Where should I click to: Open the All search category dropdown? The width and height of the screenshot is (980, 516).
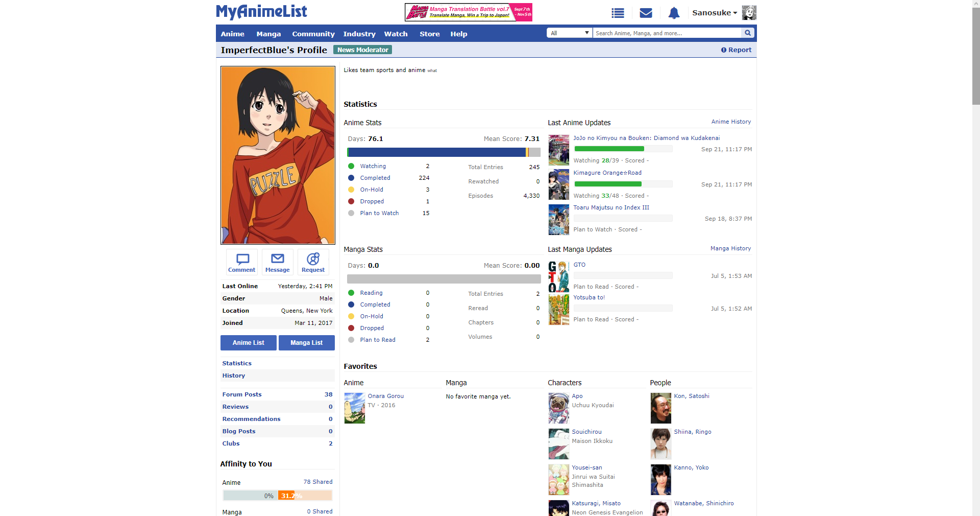point(569,33)
